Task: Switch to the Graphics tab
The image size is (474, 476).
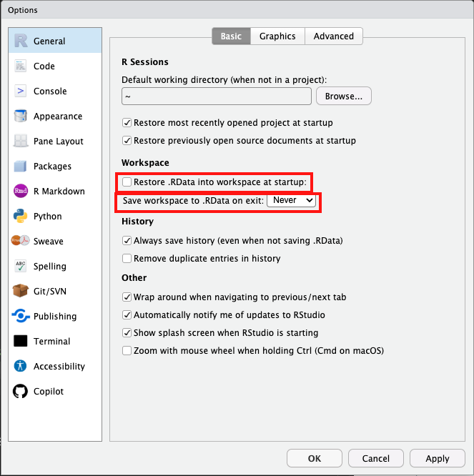Action: [x=277, y=36]
